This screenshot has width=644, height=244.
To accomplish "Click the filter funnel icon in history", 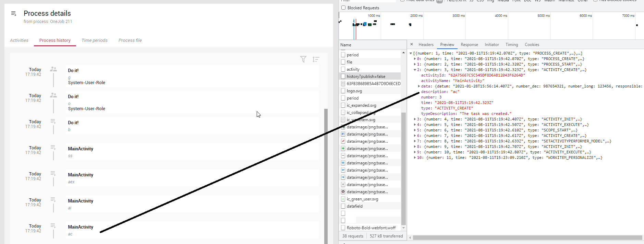I will [x=303, y=59].
